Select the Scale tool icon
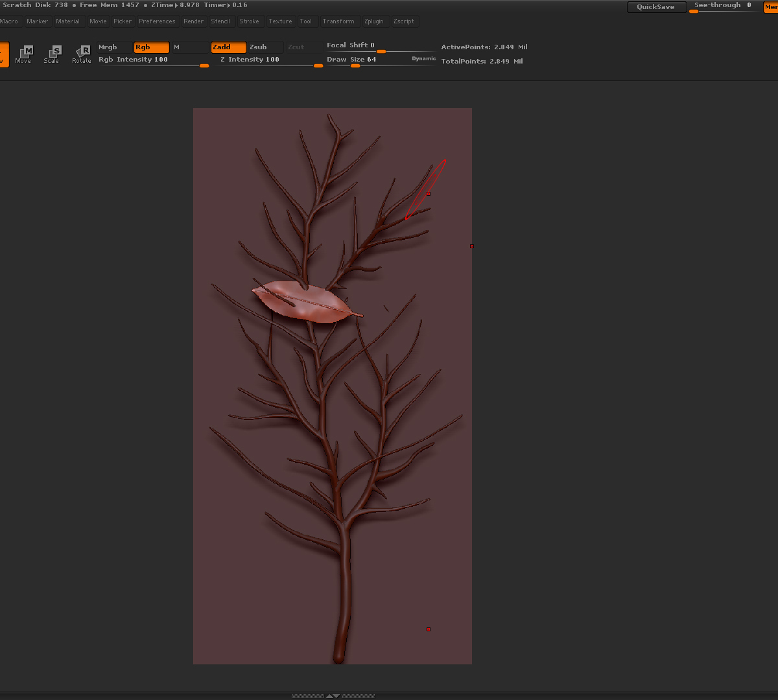This screenshot has width=778, height=700. coord(53,54)
